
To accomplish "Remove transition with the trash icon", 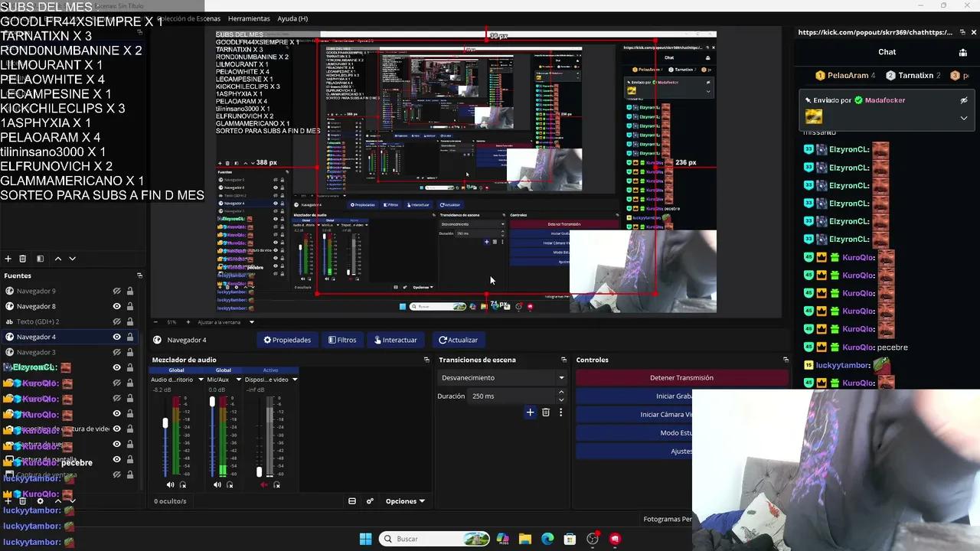I will coord(546,412).
